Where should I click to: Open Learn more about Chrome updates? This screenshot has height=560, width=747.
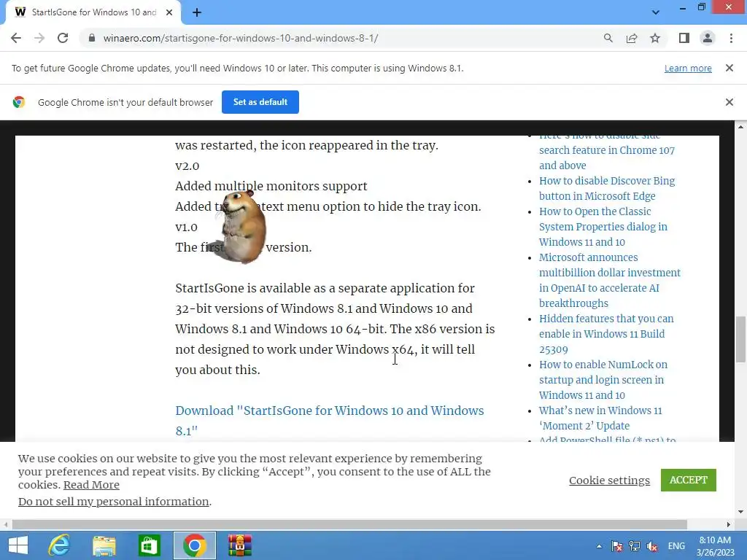point(688,68)
